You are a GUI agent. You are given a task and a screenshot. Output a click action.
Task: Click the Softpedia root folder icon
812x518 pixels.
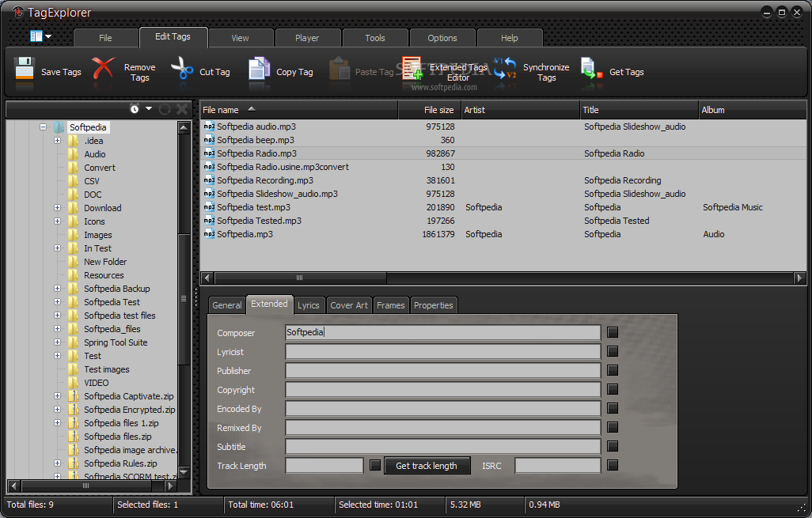[59, 127]
